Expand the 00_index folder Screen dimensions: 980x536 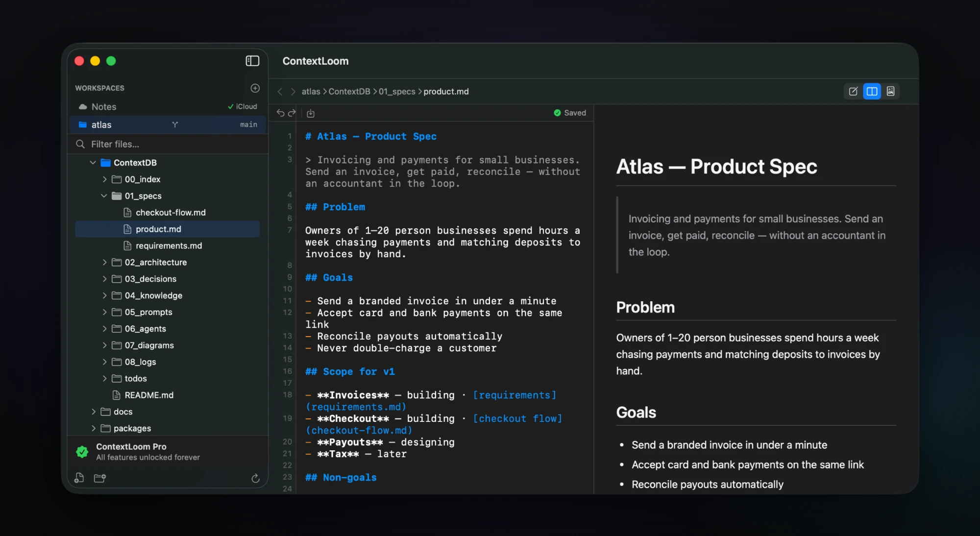[104, 179]
